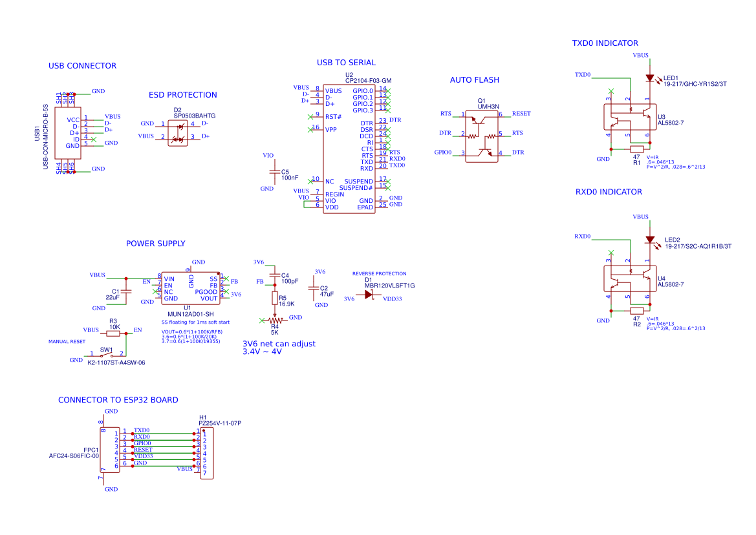This screenshot has height=535, width=756.
Task: Click the MANUAL RESET label
Action: pos(67,341)
